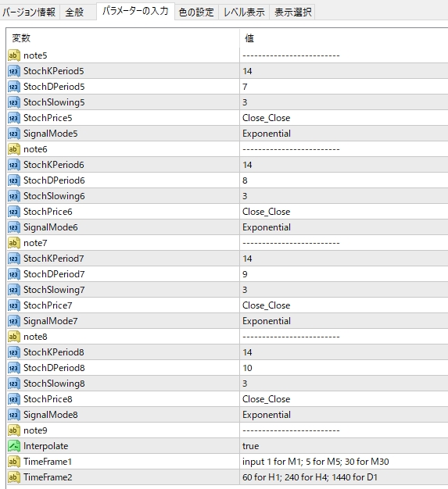Select the StochSlowing8 variable name
Image resolution: width=448 pixels, height=489 pixels.
coord(54,384)
